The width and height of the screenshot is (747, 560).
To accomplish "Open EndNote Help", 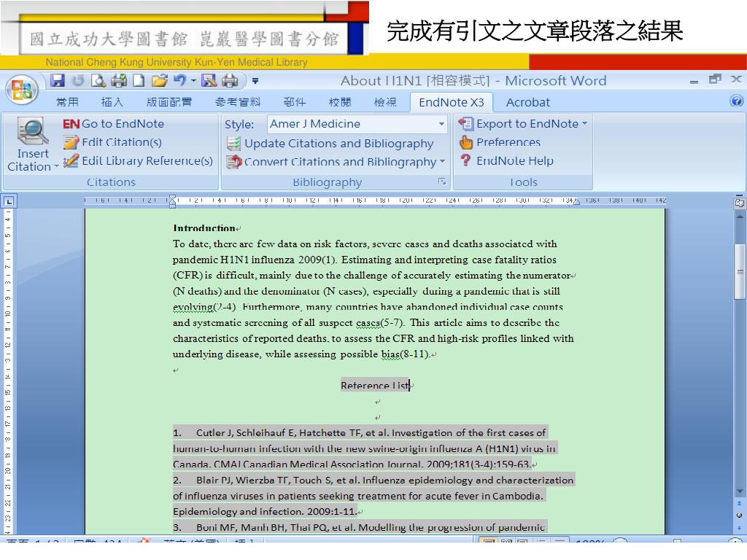I will (x=515, y=160).
